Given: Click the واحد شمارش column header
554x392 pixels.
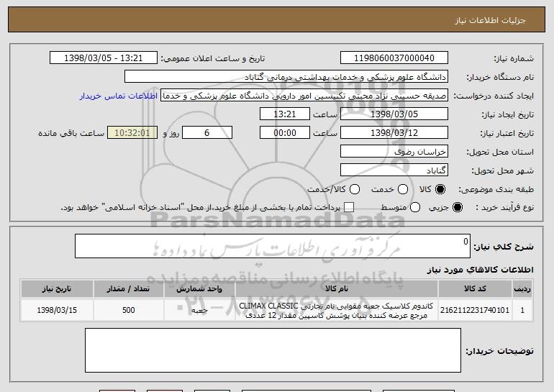Looking at the screenshot, I should click(x=199, y=289).
